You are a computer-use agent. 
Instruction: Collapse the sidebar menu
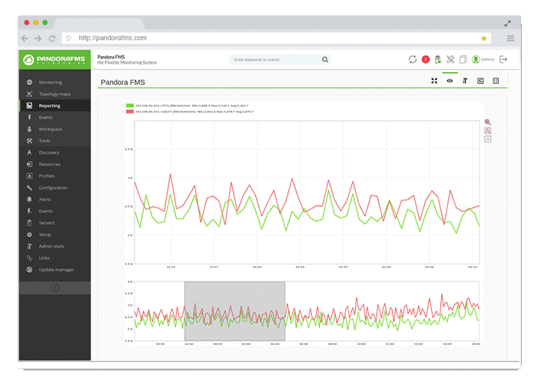(x=55, y=288)
